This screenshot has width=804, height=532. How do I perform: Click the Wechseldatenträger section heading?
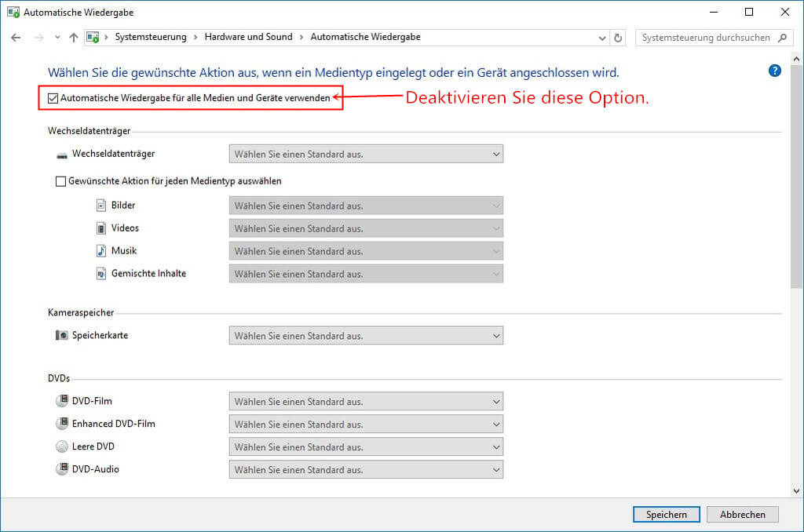[90, 131]
